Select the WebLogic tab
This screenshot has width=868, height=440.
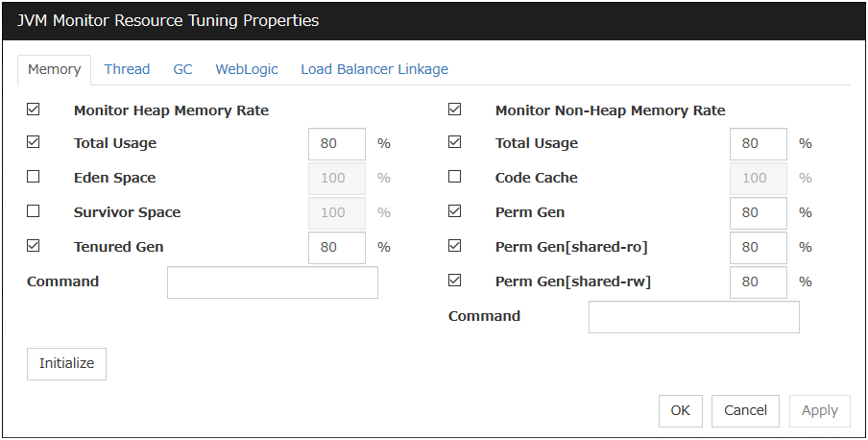point(246,69)
